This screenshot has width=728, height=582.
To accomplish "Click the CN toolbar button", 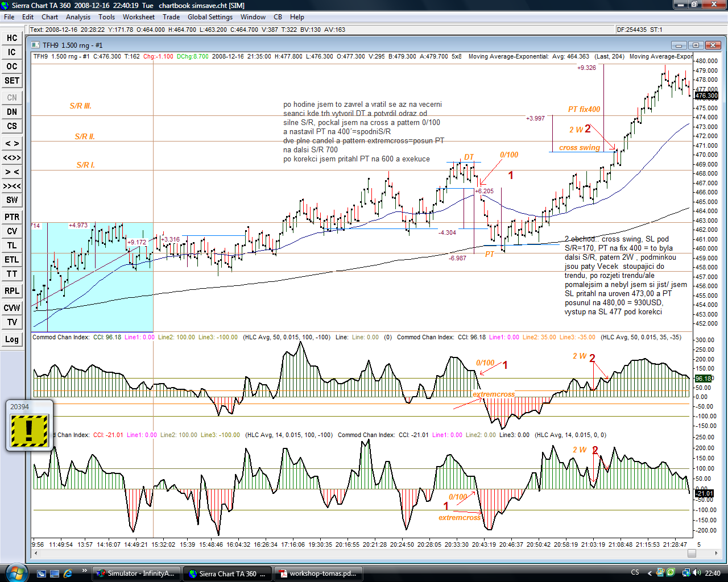I will click(12, 98).
